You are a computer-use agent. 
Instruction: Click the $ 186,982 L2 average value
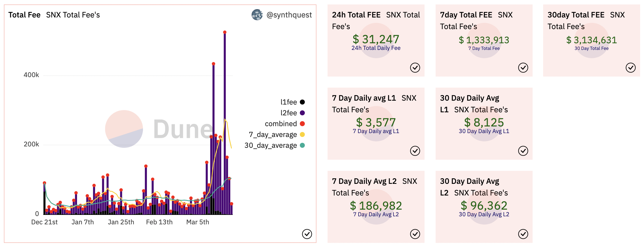click(376, 206)
